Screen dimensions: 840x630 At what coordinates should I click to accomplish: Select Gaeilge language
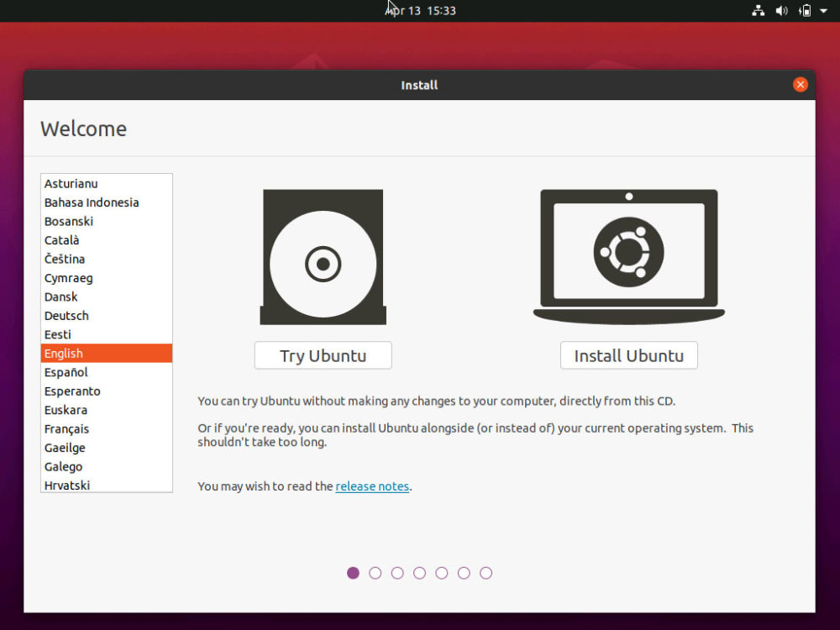click(107, 448)
